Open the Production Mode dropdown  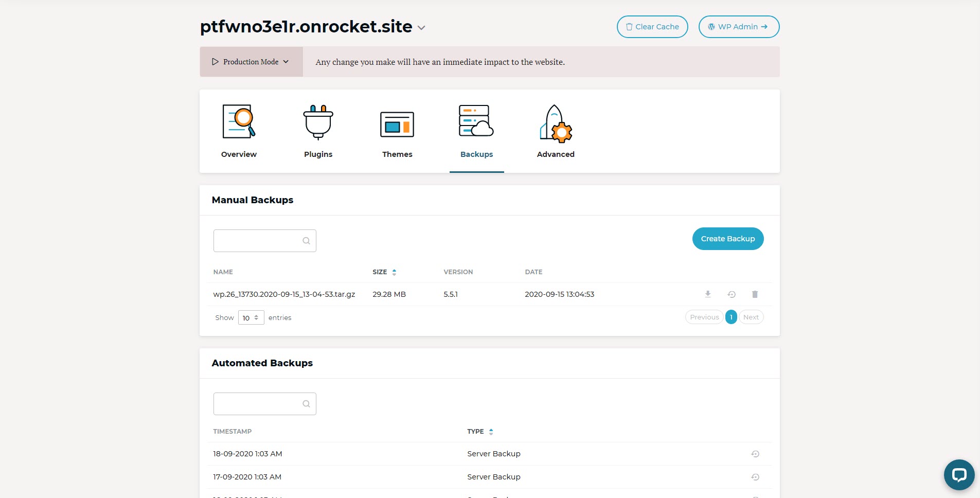coord(251,62)
